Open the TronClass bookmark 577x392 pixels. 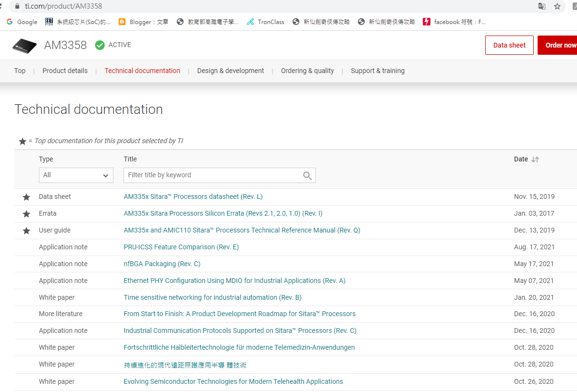[265, 22]
